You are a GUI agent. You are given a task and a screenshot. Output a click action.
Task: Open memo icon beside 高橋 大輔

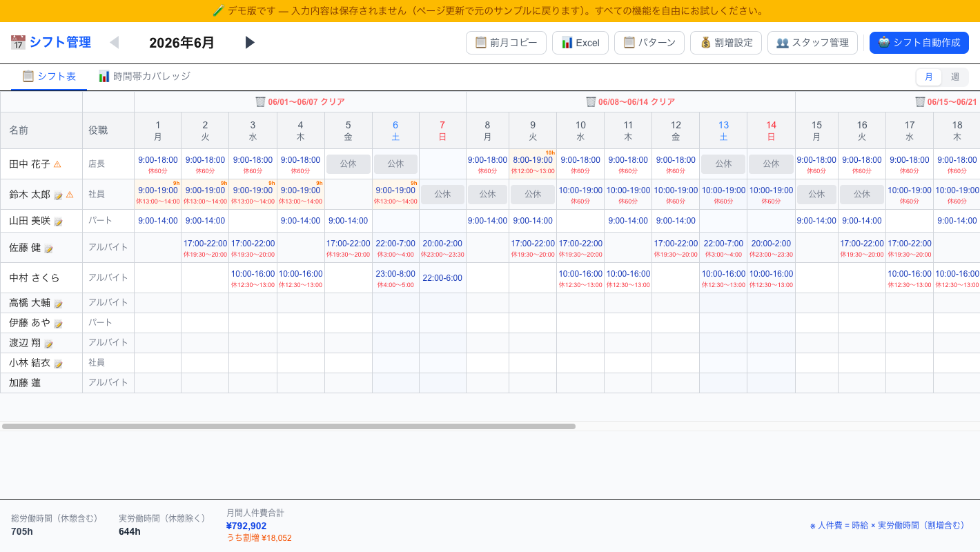[58, 304]
